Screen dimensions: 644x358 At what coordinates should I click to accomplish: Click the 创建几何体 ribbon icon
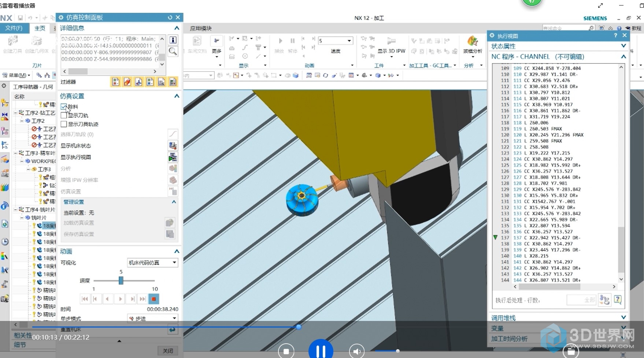point(37,45)
